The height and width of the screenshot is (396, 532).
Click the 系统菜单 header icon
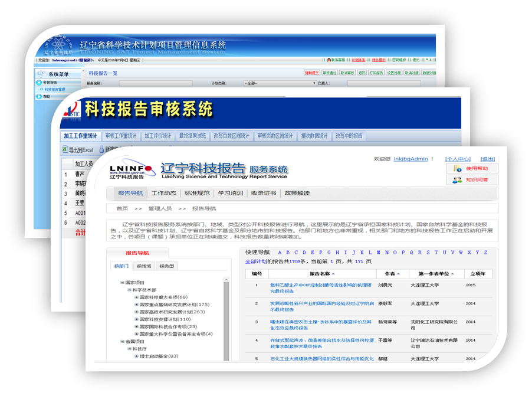coord(41,74)
